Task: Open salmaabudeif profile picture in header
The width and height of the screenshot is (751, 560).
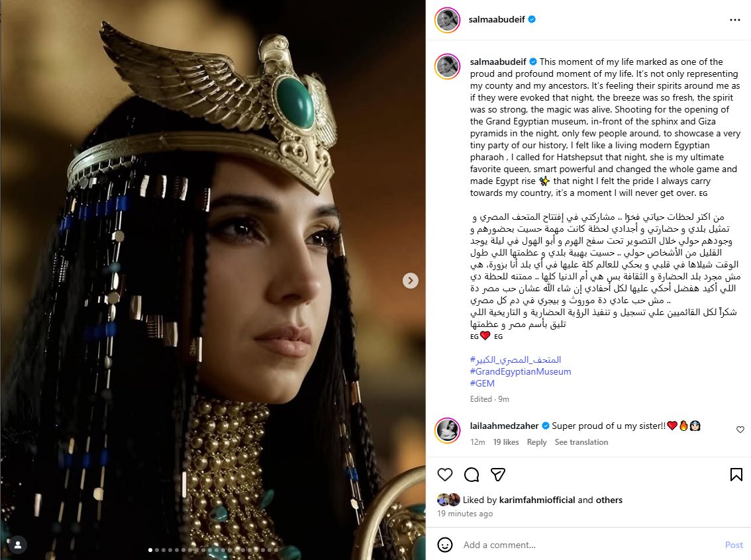Action: (447, 20)
